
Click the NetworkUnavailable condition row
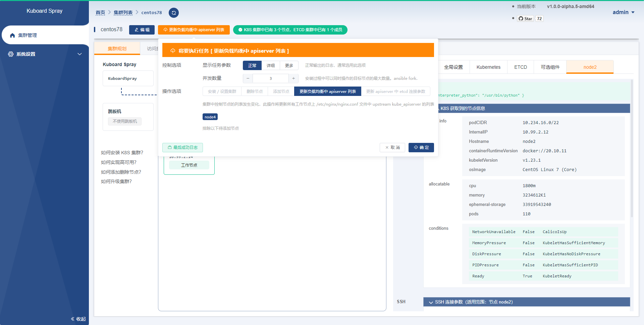click(543, 232)
